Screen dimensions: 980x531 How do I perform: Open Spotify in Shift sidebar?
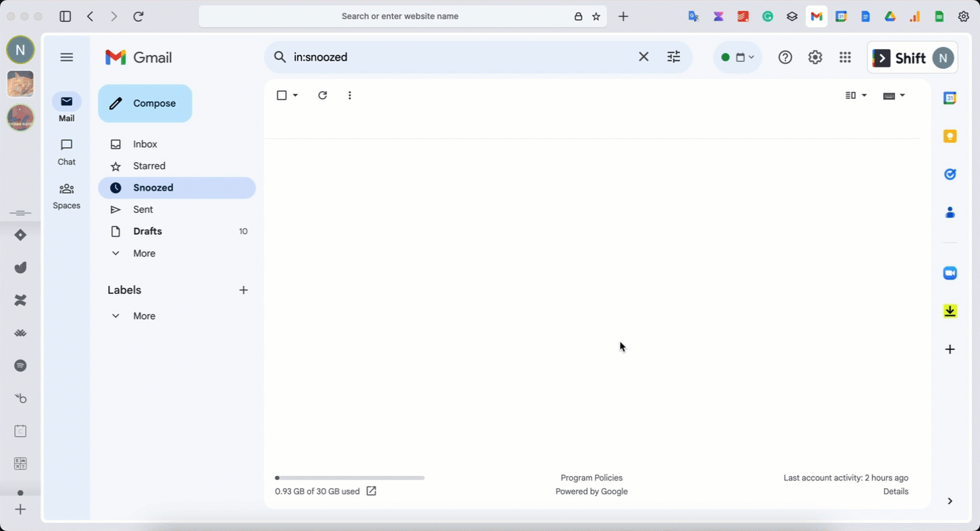tap(20, 366)
